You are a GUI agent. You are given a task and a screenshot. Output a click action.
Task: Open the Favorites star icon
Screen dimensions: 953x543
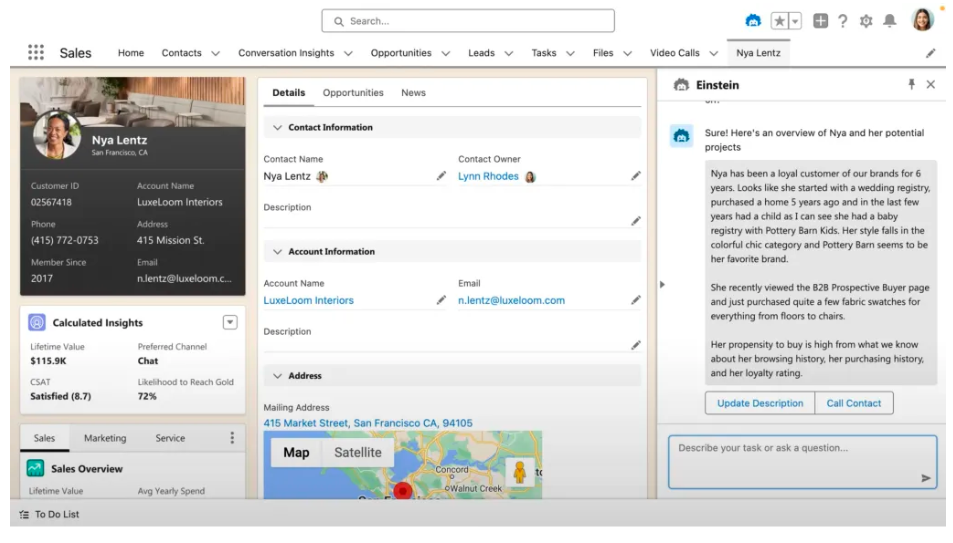tap(779, 21)
